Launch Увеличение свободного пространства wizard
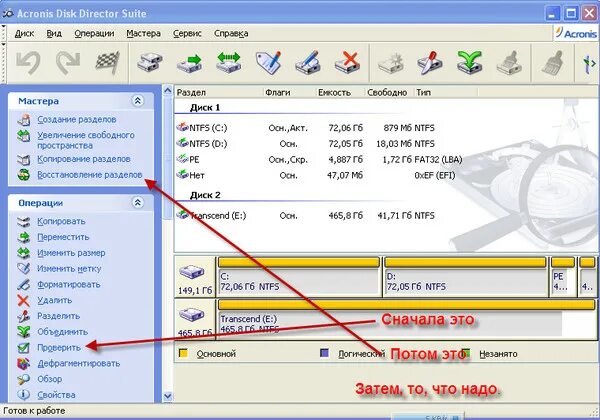 point(86,140)
